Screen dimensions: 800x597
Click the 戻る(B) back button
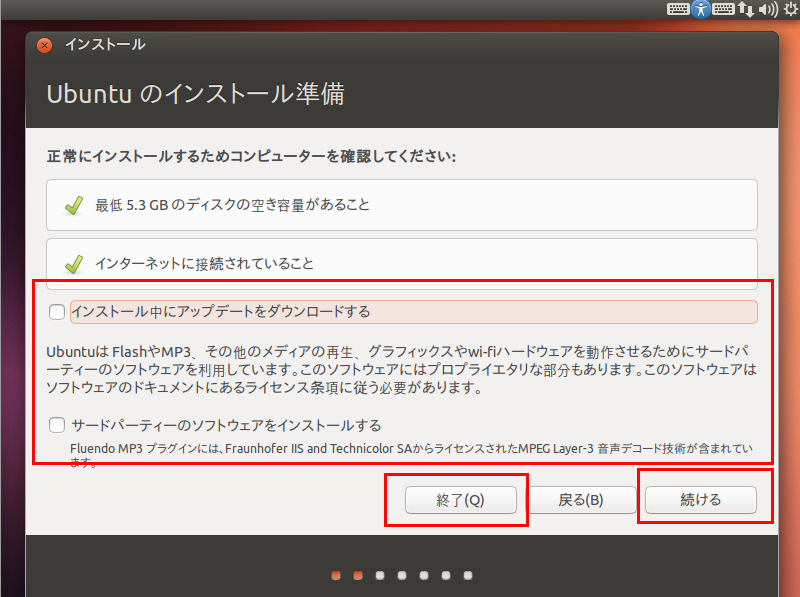581,500
